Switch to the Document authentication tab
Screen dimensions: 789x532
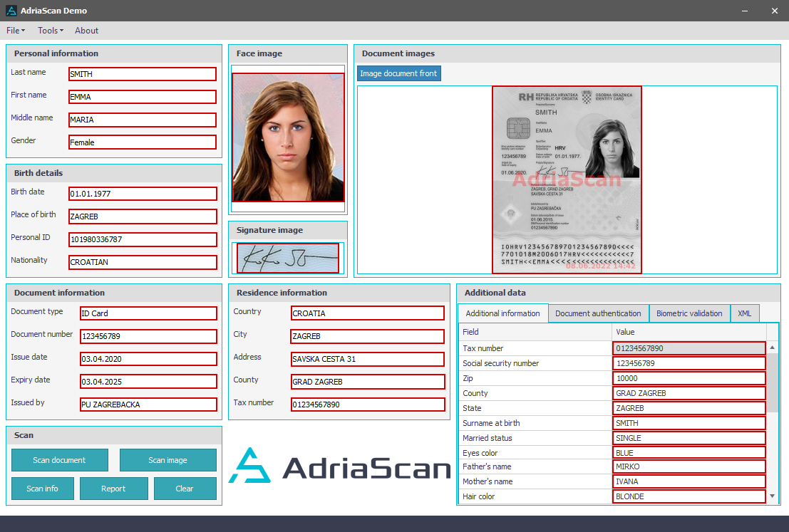tap(598, 313)
